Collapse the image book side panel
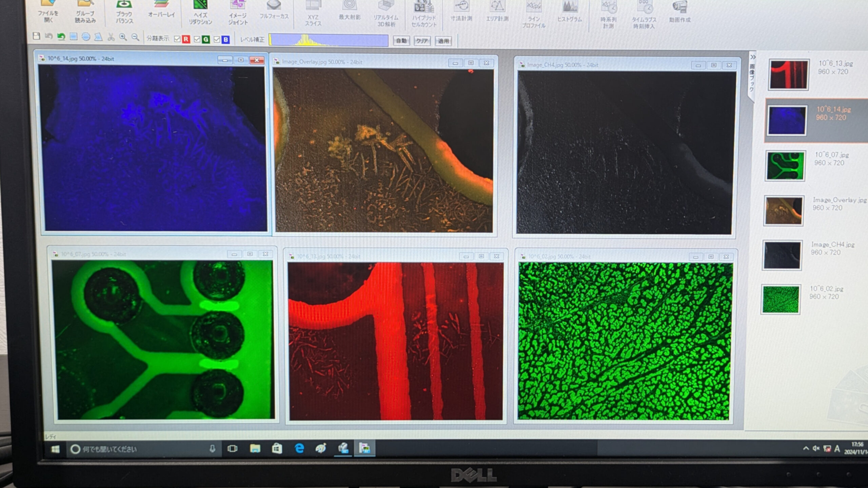This screenshot has width=868, height=488. point(753,57)
